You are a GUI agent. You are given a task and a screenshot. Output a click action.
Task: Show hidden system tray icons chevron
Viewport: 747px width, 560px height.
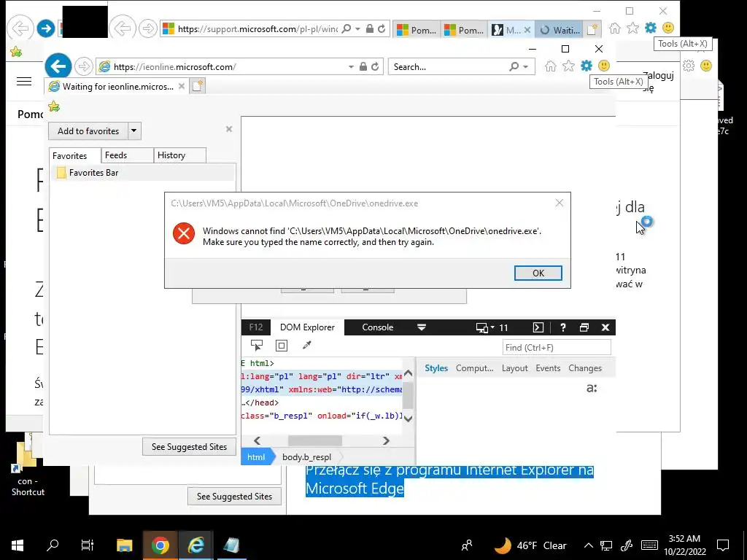(x=589, y=545)
